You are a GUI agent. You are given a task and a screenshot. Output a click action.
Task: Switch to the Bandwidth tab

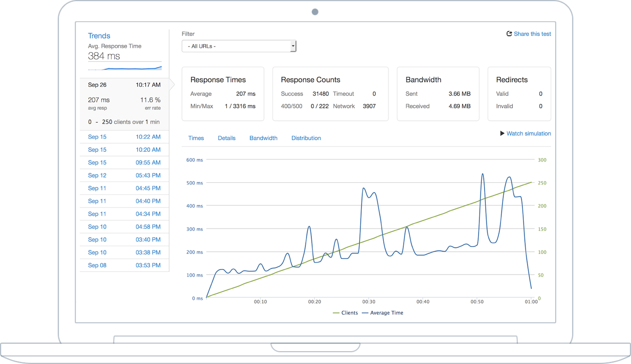[x=263, y=138]
